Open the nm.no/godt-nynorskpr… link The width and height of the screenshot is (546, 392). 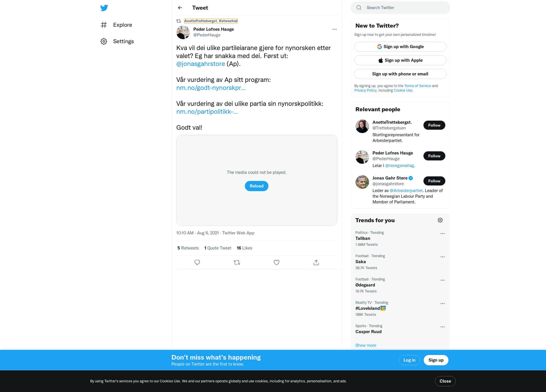(x=211, y=88)
